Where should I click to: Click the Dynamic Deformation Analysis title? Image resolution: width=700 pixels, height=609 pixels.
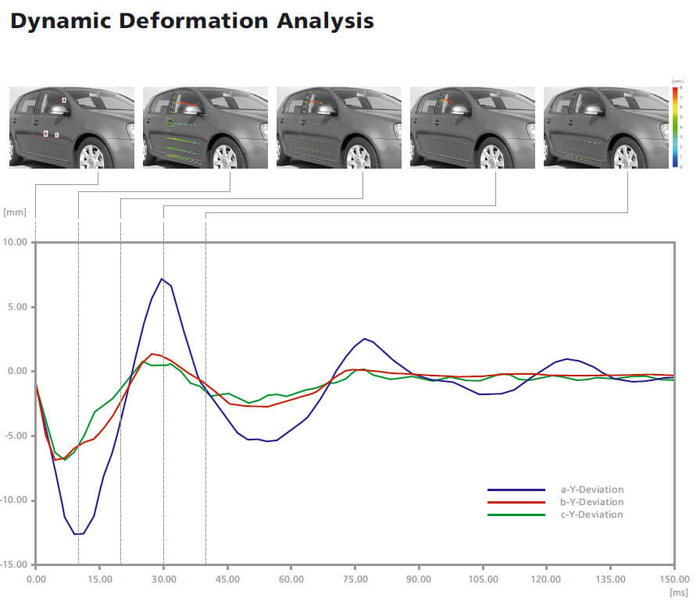click(191, 21)
